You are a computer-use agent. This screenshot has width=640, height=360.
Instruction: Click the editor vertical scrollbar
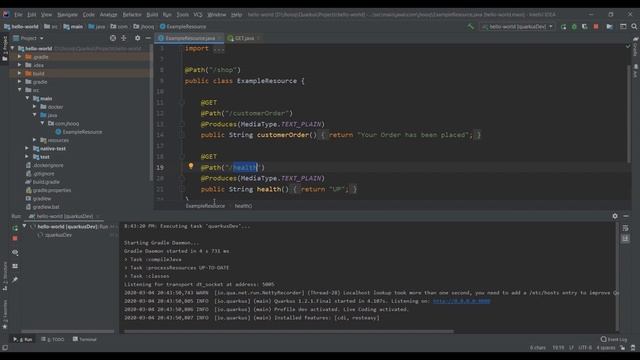tap(629, 113)
